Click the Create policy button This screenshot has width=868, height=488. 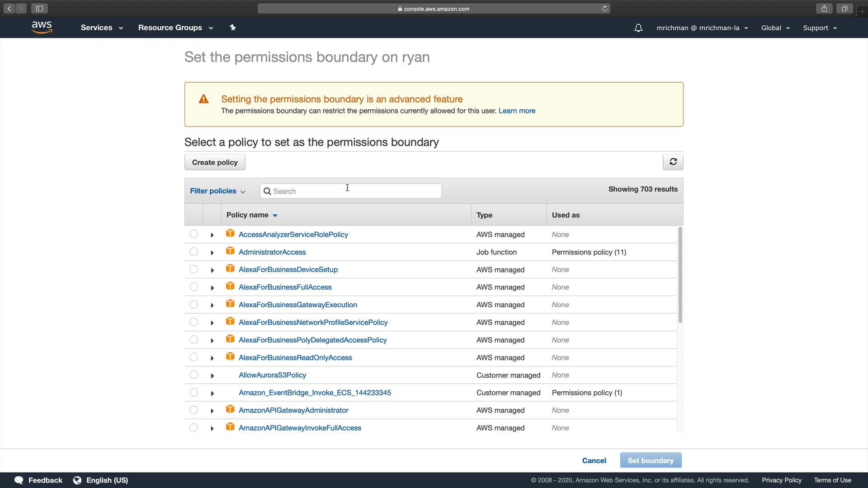click(215, 162)
